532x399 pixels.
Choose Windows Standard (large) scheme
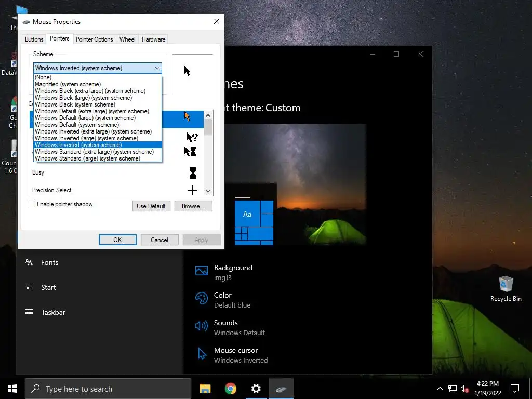coord(98,158)
